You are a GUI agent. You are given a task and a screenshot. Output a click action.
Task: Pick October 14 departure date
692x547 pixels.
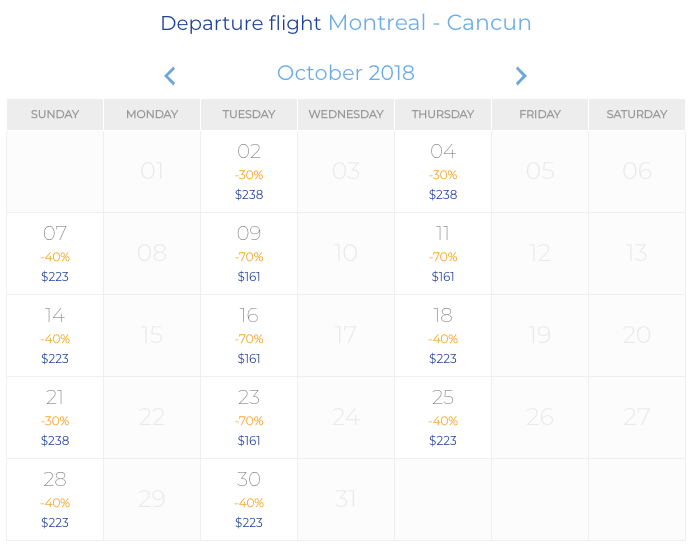point(55,336)
